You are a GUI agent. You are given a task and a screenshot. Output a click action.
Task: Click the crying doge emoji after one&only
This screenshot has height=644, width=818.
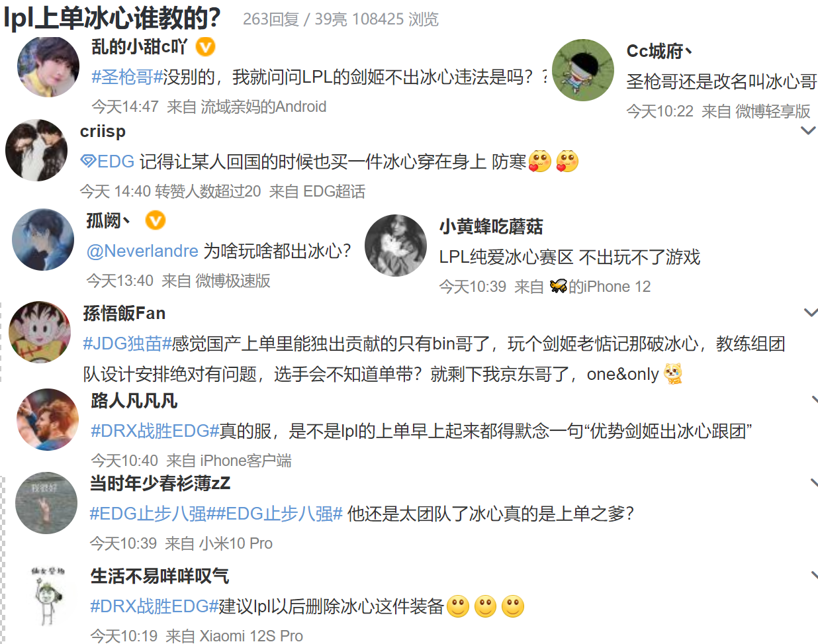pos(673,374)
